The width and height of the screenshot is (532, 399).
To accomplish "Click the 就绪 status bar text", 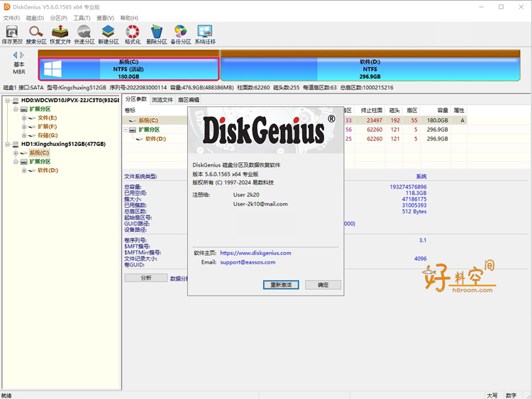I will 6,395.
